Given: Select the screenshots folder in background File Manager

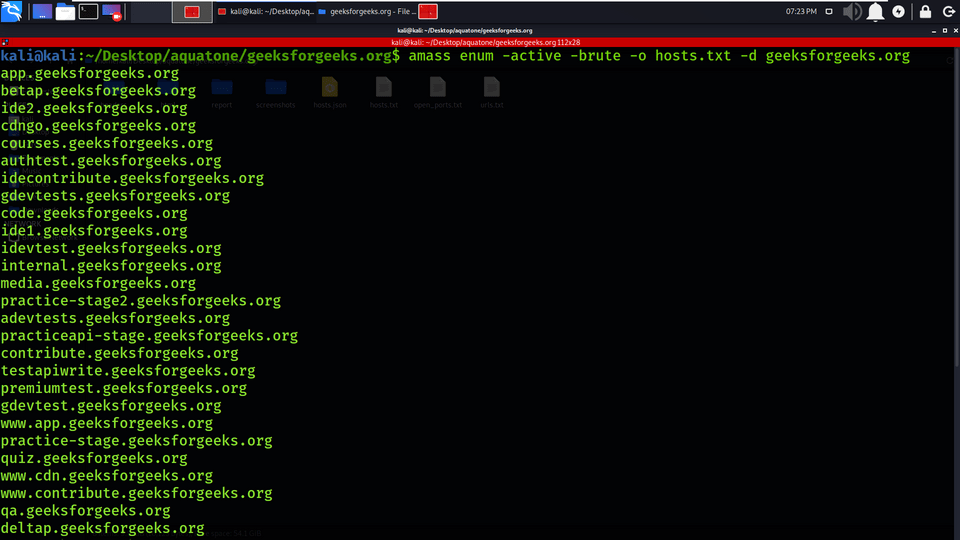Looking at the screenshot, I should [x=276, y=93].
